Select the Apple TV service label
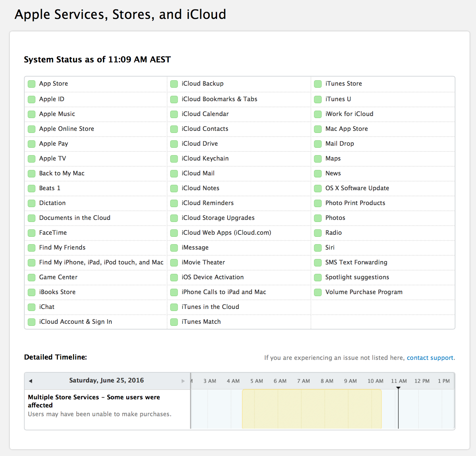Screen dimensions: 476x456 [53, 159]
